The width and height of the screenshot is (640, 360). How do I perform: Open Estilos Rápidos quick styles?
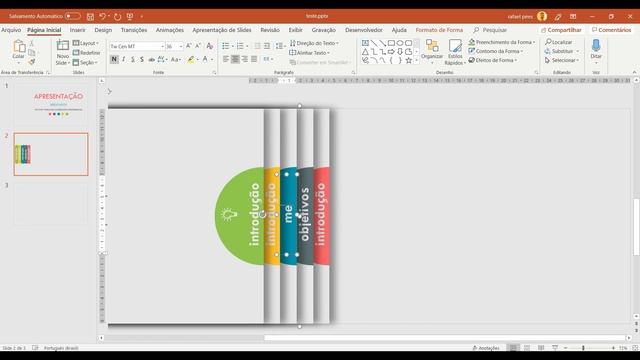(455, 52)
